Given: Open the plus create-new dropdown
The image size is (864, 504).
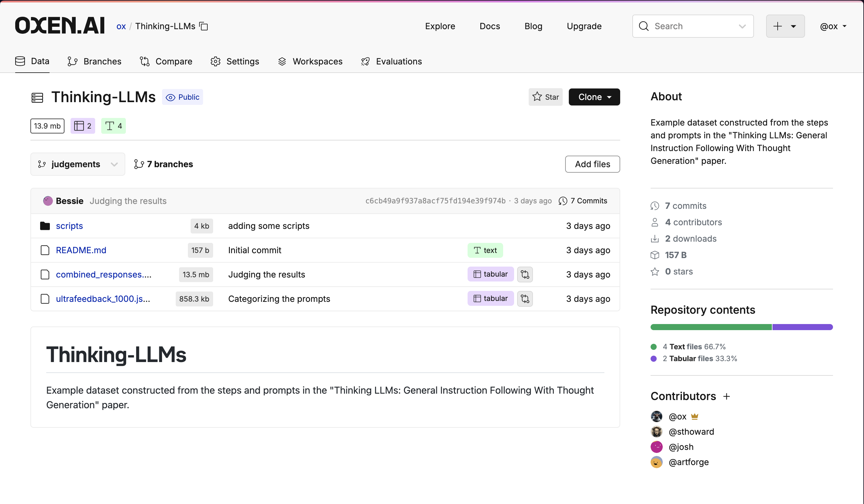Looking at the screenshot, I should click(x=785, y=26).
